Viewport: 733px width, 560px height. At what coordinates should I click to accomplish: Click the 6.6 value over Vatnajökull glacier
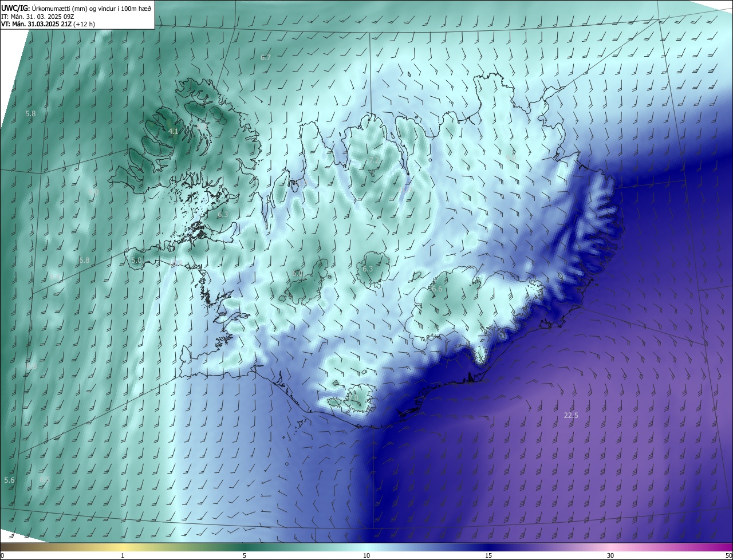[x=437, y=289]
